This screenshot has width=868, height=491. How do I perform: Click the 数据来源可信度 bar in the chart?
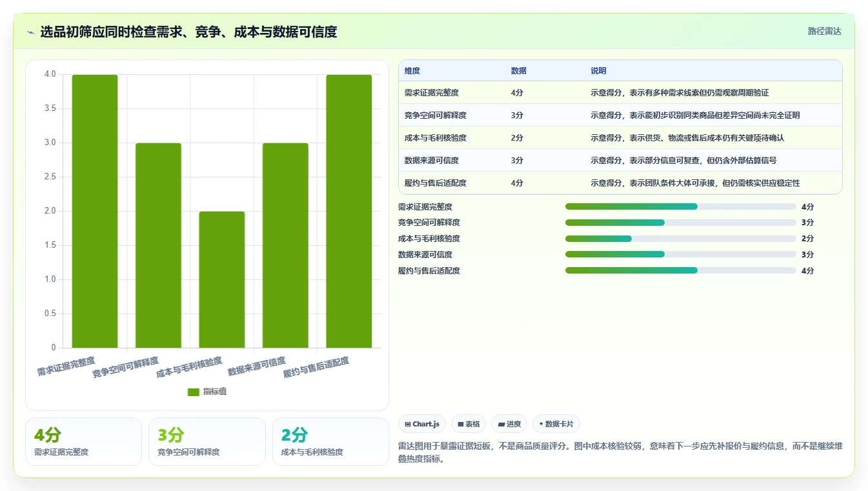click(285, 245)
